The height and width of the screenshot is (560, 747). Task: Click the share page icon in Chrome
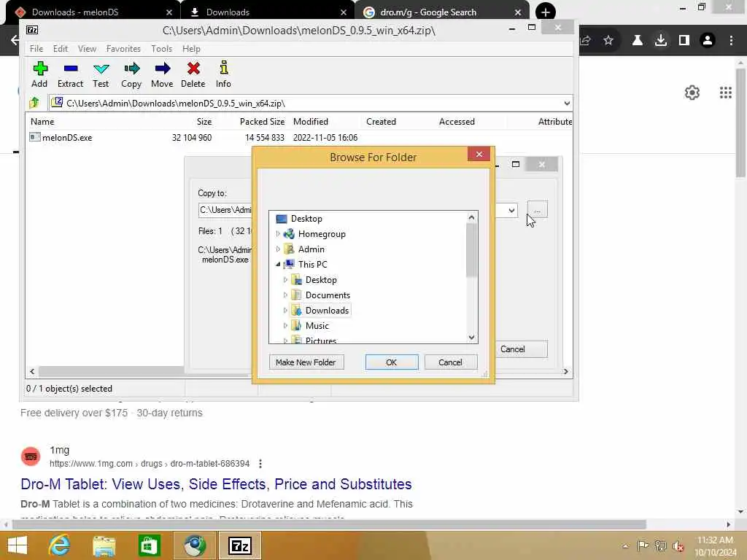coord(586,41)
